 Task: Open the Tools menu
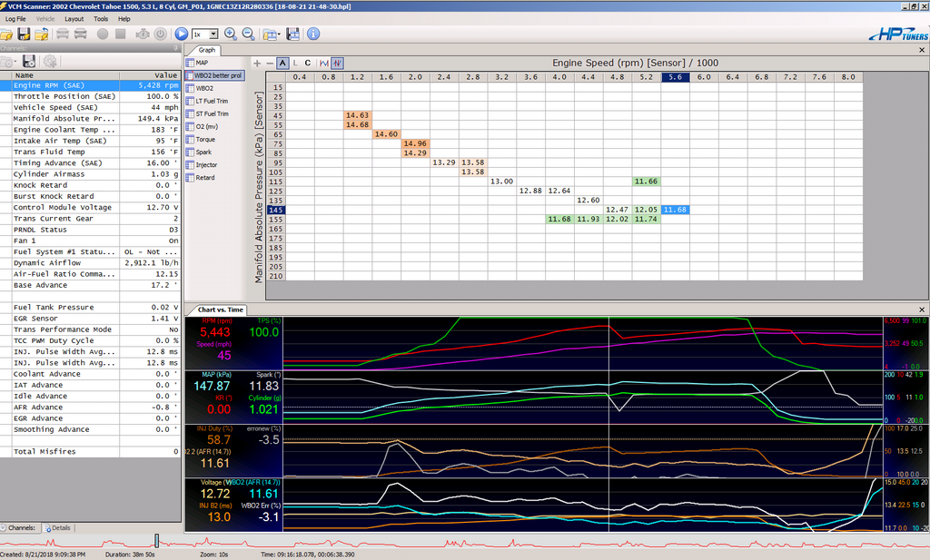pos(101,19)
